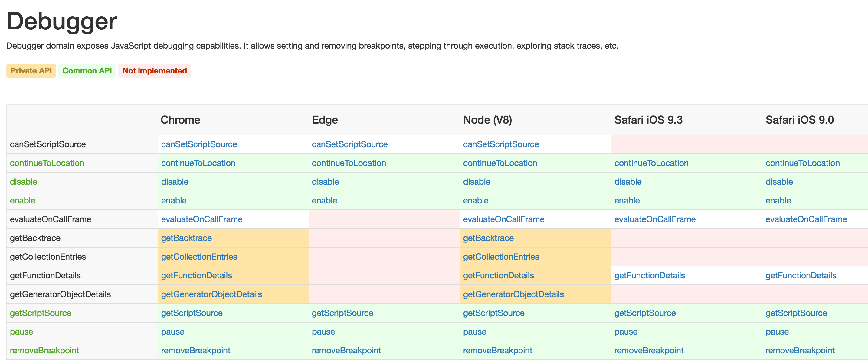The image size is (868, 360).
Task: Click the Not implemented legend badge
Action: [154, 71]
